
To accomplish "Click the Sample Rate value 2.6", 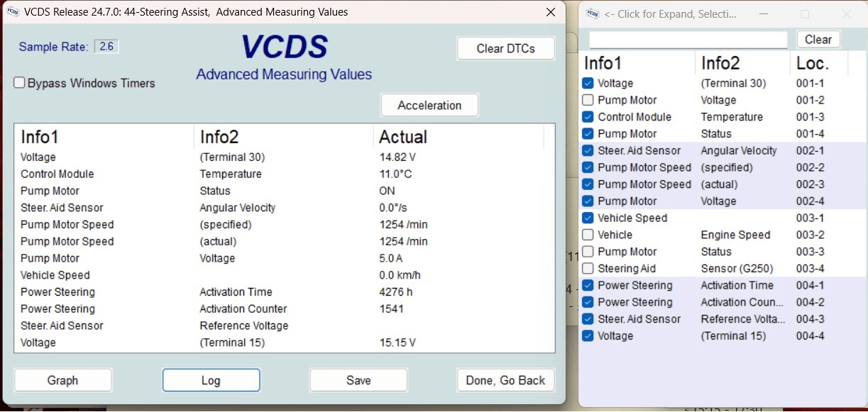I will 106,46.
